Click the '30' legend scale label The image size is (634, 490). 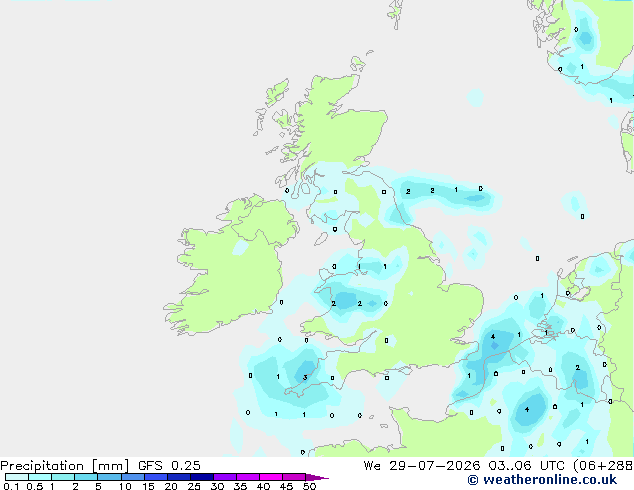point(217,486)
